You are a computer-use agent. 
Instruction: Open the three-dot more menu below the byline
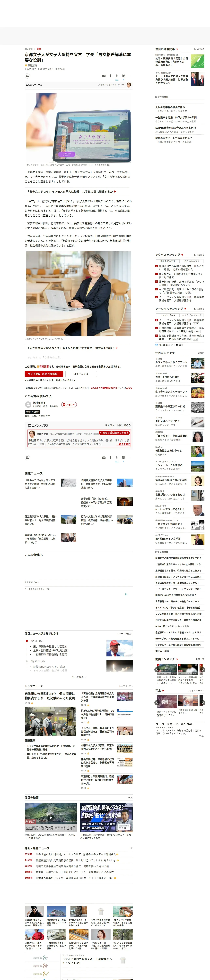click(x=130, y=76)
